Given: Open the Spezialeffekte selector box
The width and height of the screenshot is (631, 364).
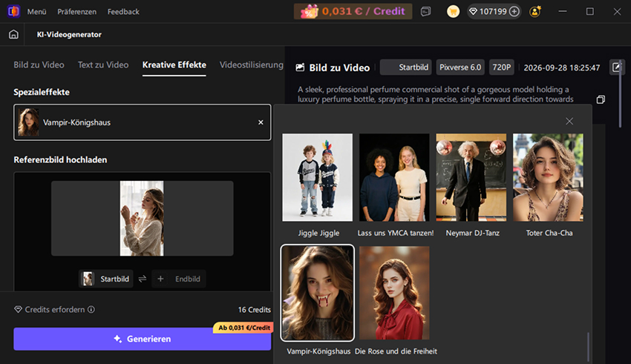Looking at the screenshot, I should coord(143,122).
